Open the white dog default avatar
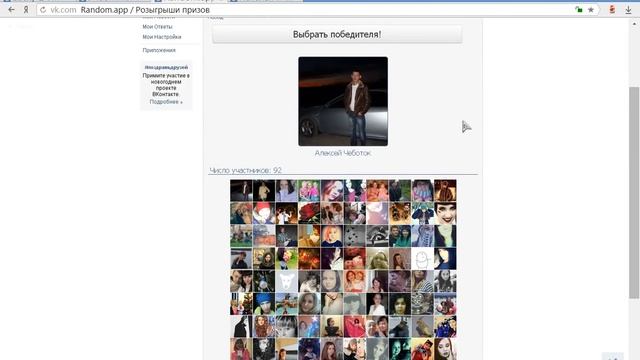The width and height of the screenshot is (640, 360). (286, 281)
